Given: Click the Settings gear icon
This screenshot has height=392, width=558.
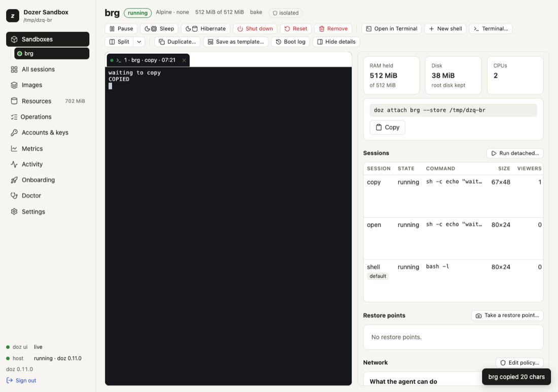Looking at the screenshot, I should (14, 211).
